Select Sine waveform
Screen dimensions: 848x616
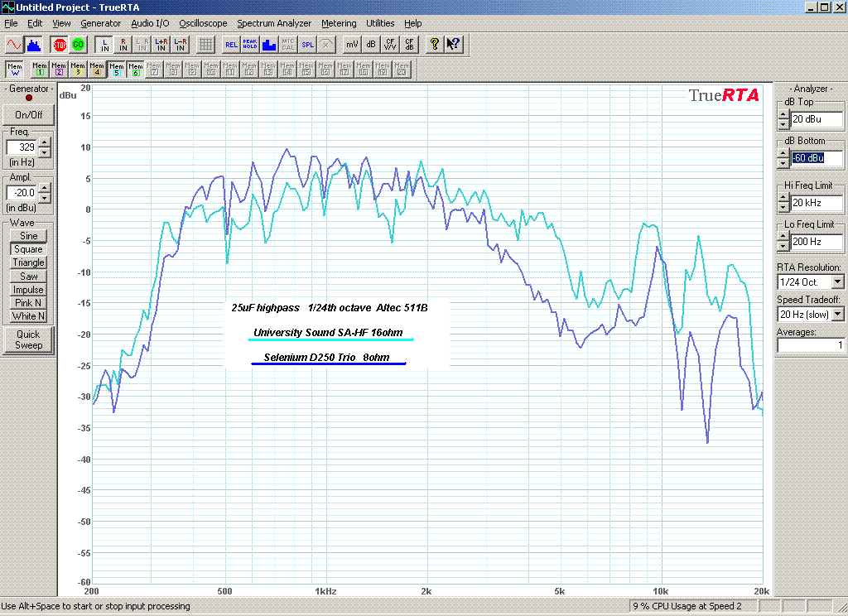[x=29, y=236]
